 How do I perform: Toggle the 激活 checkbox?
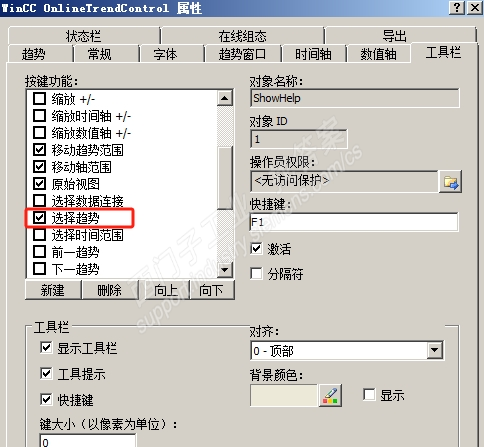pos(256,249)
